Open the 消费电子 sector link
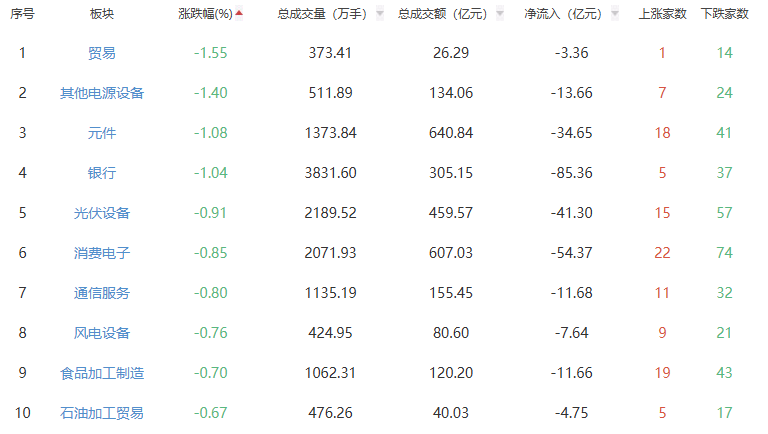This screenshot has width=768, height=434. [102, 253]
